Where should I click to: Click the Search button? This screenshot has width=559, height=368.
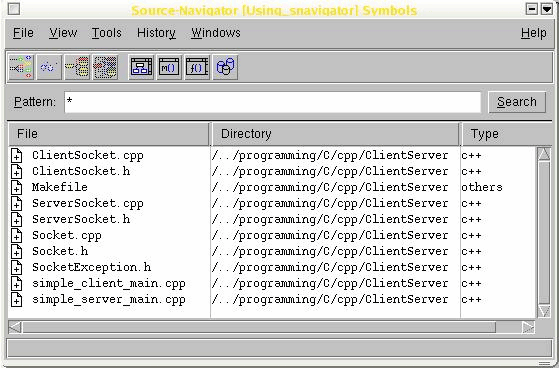coord(517,102)
